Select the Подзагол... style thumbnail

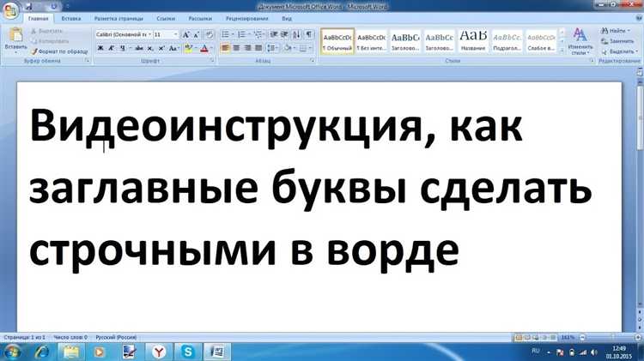(507, 41)
